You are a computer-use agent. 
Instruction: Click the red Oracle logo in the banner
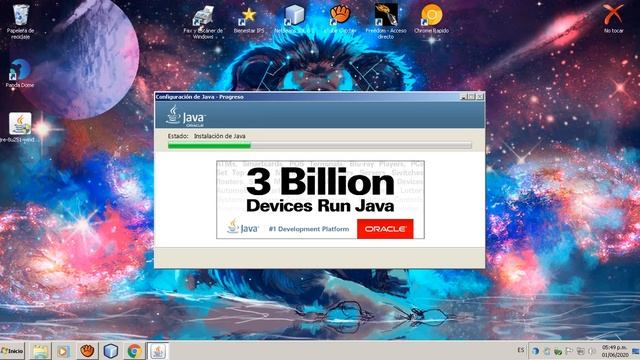[385, 229]
